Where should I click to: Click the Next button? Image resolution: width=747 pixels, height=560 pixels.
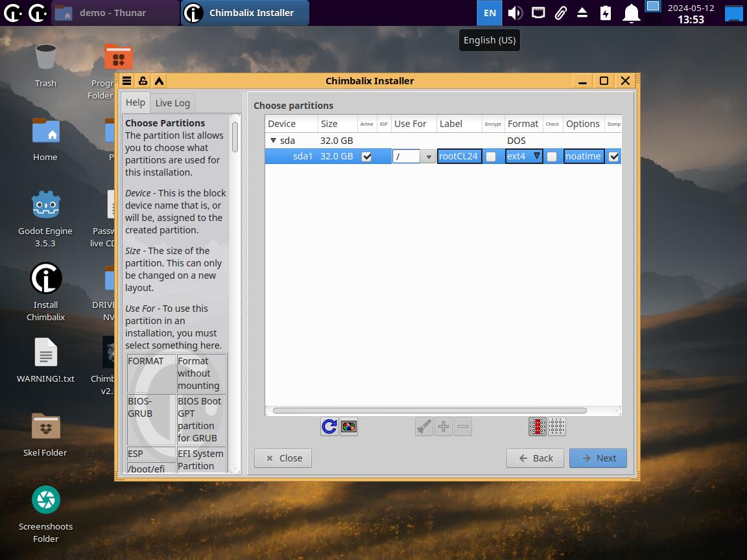pos(598,458)
